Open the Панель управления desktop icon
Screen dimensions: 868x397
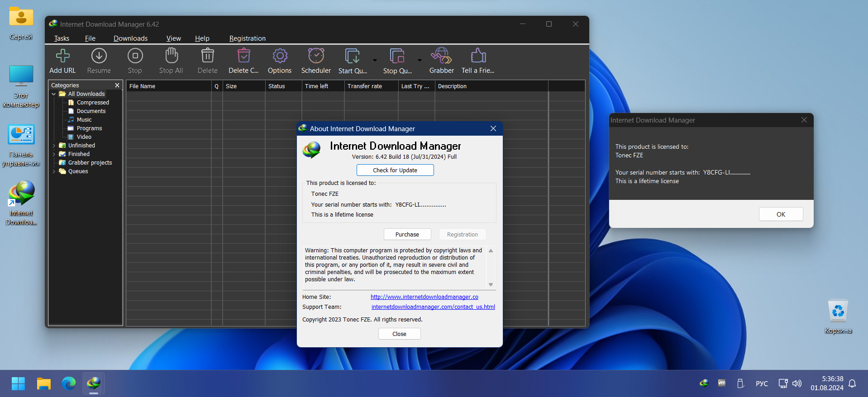(21, 145)
